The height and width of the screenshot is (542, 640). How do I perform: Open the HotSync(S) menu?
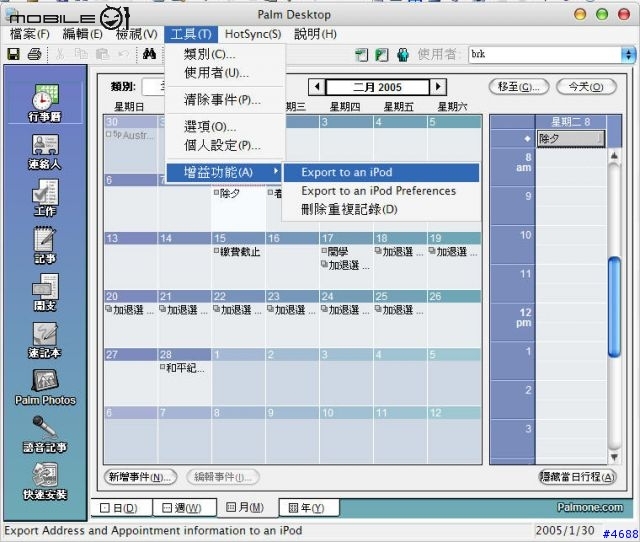[253, 34]
